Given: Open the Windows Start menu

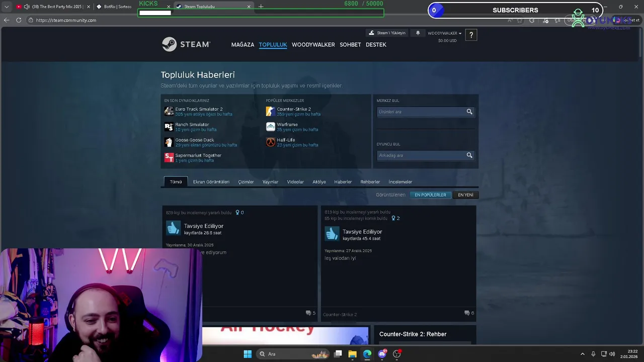Looking at the screenshot, I should [248, 354].
